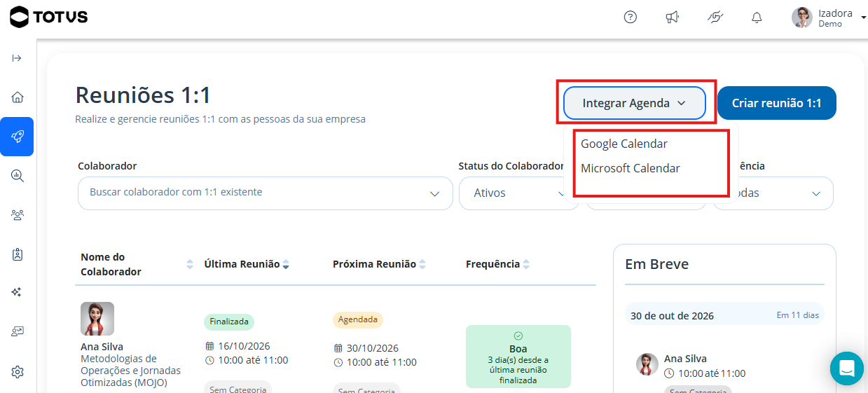The height and width of the screenshot is (393, 868).
Task: Open the analytics magnifier sidebar icon
Action: point(18,176)
